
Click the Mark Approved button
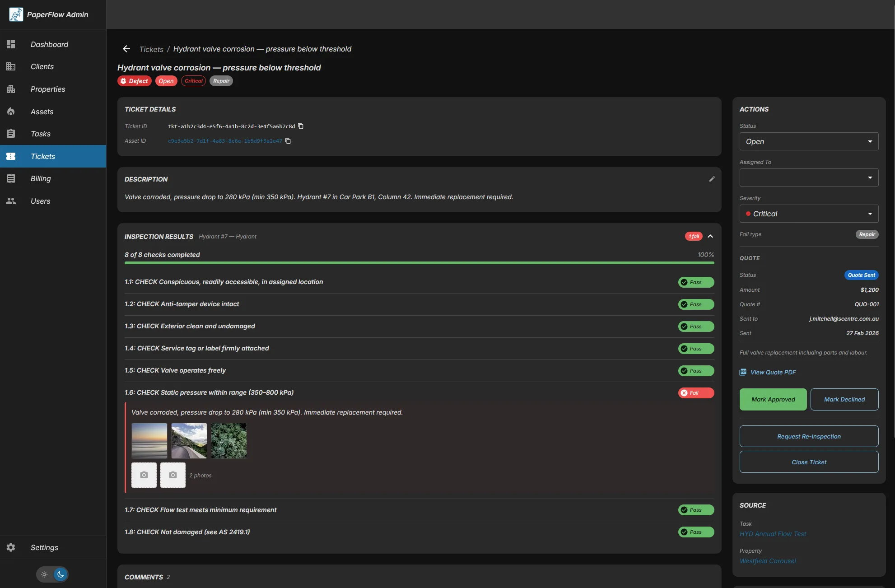click(773, 399)
